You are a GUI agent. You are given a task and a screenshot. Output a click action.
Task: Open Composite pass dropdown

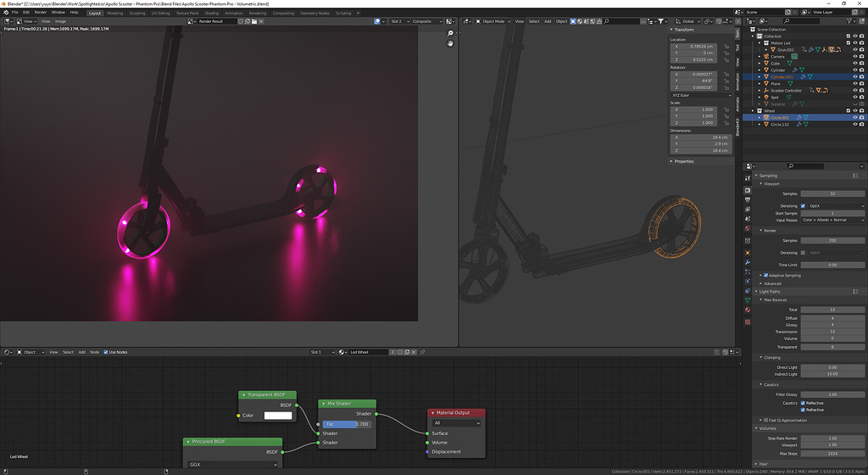click(x=427, y=21)
